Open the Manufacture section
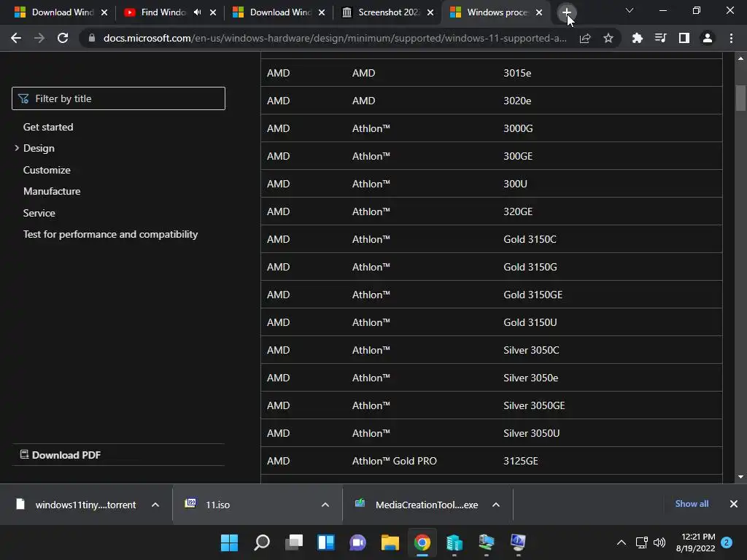 (x=52, y=191)
